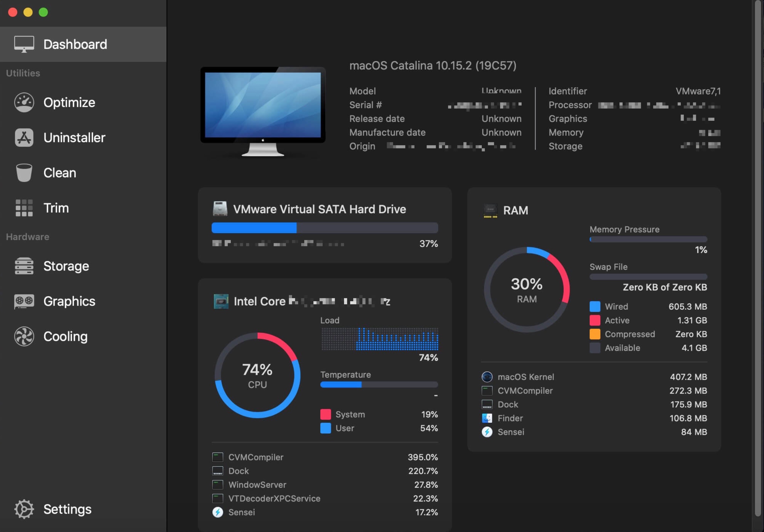Click the VMware7,1 identifier value
764x532 pixels.
(698, 91)
